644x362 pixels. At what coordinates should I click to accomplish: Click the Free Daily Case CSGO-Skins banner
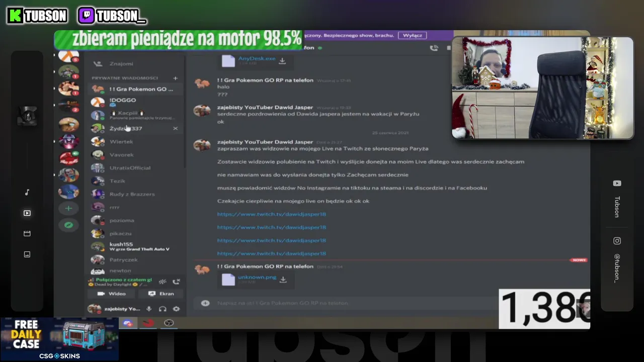point(59,339)
